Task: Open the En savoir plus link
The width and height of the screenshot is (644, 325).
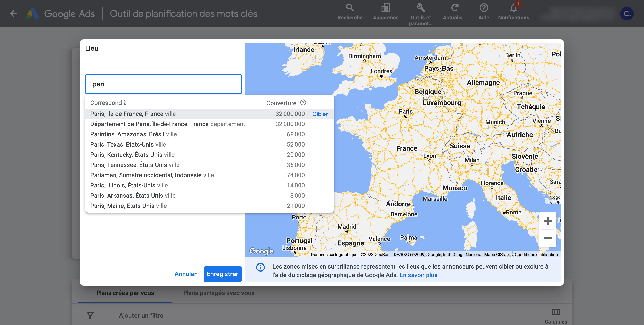Action: click(418, 275)
